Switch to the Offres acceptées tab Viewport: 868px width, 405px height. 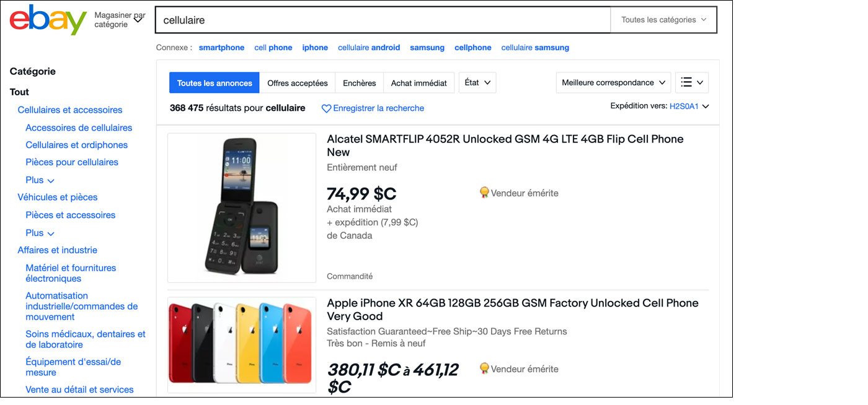[298, 83]
